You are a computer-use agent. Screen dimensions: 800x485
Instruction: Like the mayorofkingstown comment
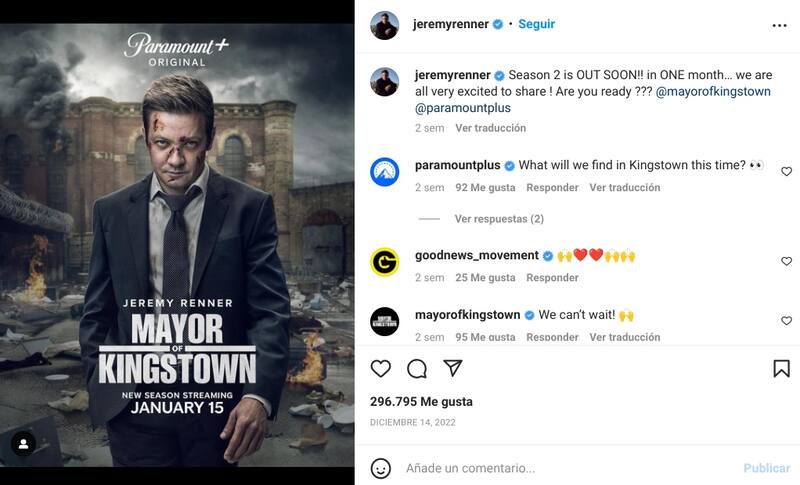pos(786,321)
